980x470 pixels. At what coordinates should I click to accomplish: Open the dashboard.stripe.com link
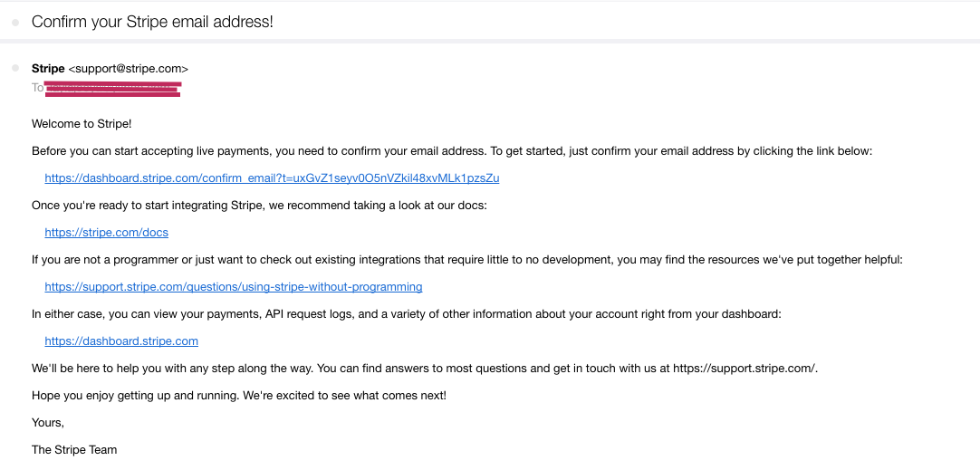(121, 341)
